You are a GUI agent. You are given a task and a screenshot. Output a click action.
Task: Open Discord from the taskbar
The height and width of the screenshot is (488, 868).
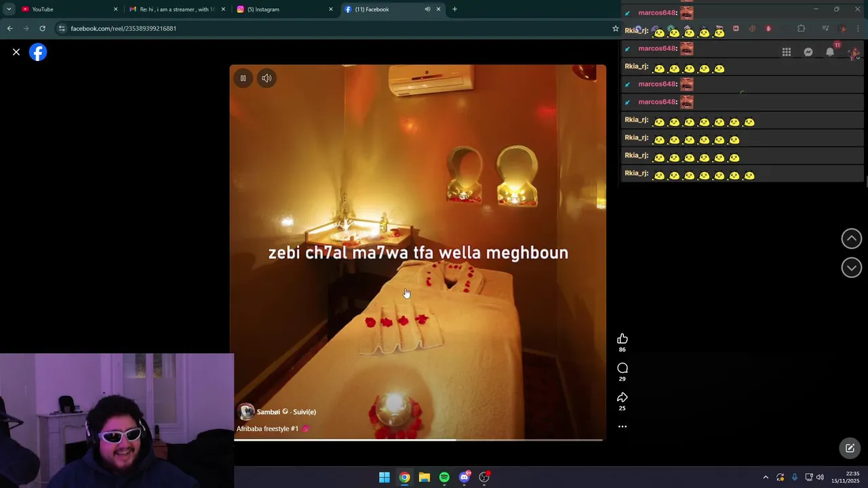coord(465,477)
